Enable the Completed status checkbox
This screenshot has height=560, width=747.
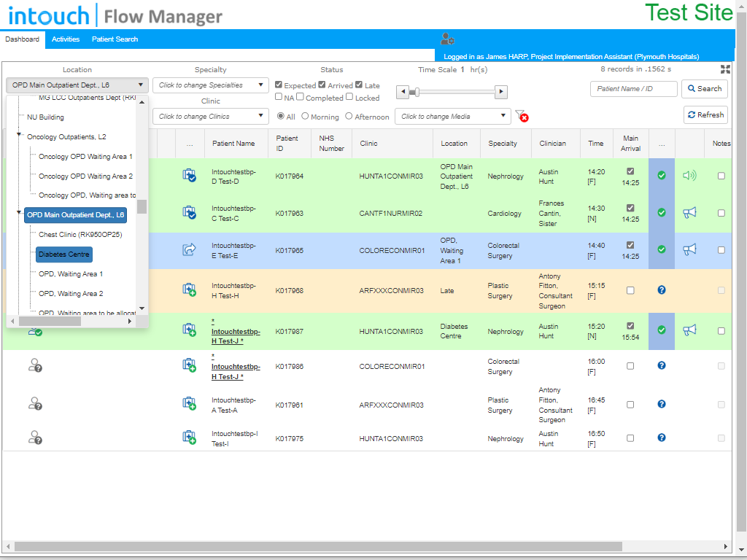pos(300,97)
